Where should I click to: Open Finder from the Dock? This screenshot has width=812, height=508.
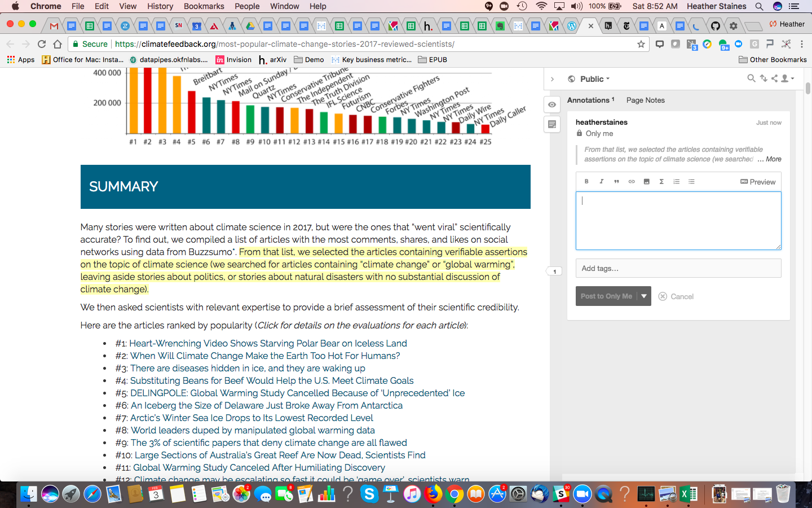click(28, 494)
